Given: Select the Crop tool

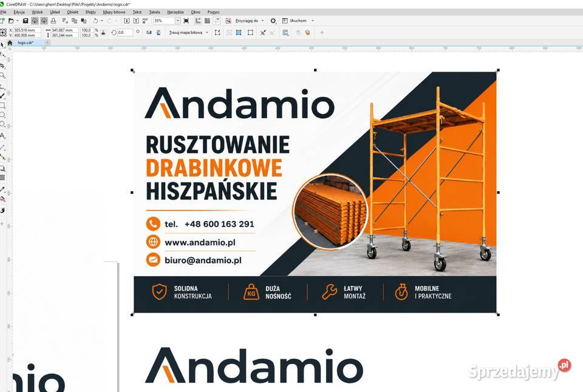Looking at the screenshot, I should 2,66.
